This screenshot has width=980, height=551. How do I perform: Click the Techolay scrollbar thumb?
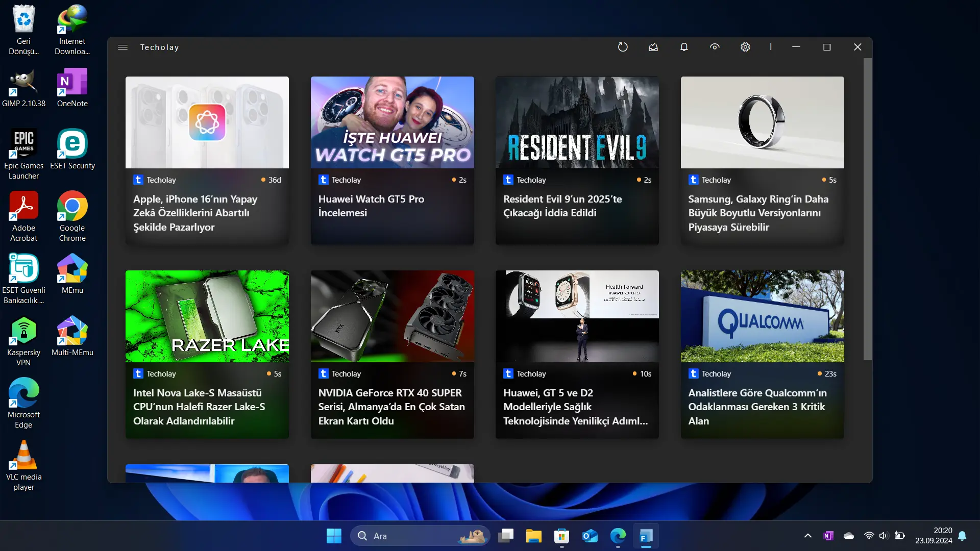pyautogui.click(x=867, y=209)
